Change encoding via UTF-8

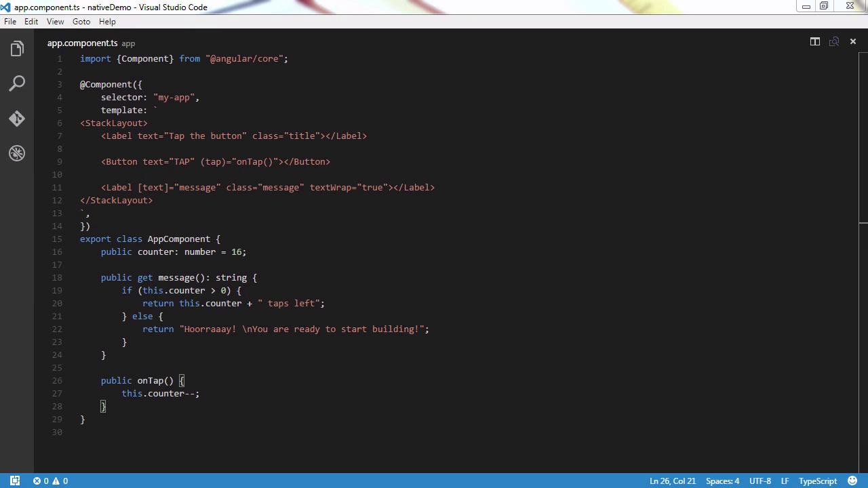(760, 481)
